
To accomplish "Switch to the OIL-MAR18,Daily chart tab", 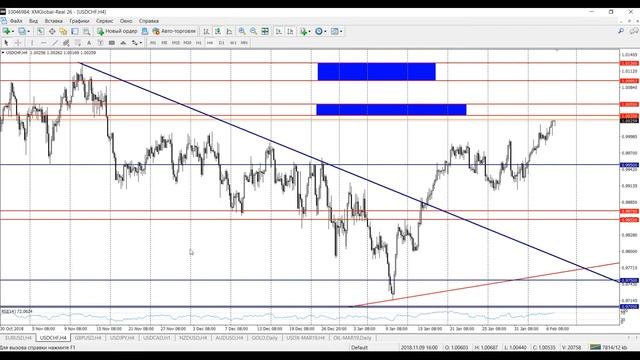I will pos(353,338).
